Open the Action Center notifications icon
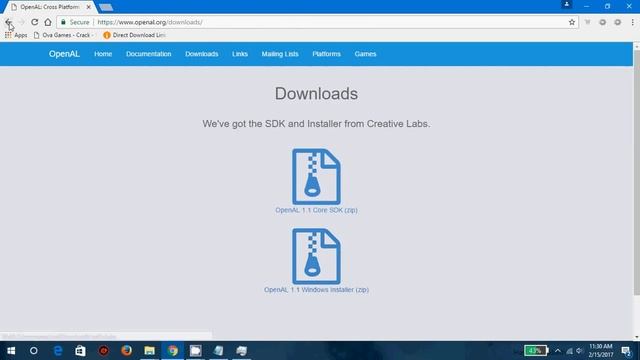The height and width of the screenshot is (360, 640). [x=626, y=351]
